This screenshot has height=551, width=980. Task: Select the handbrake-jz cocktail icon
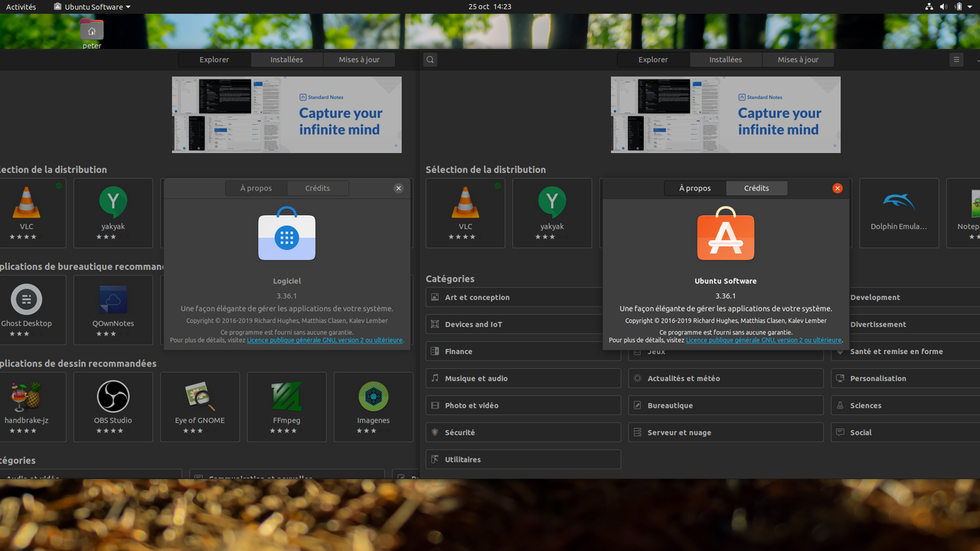[26, 396]
